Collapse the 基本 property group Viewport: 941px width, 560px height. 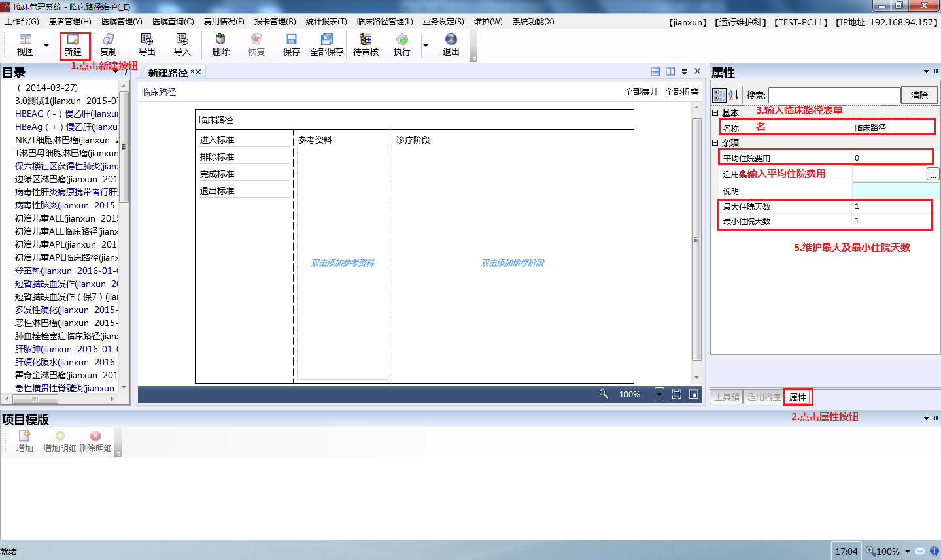coord(715,112)
